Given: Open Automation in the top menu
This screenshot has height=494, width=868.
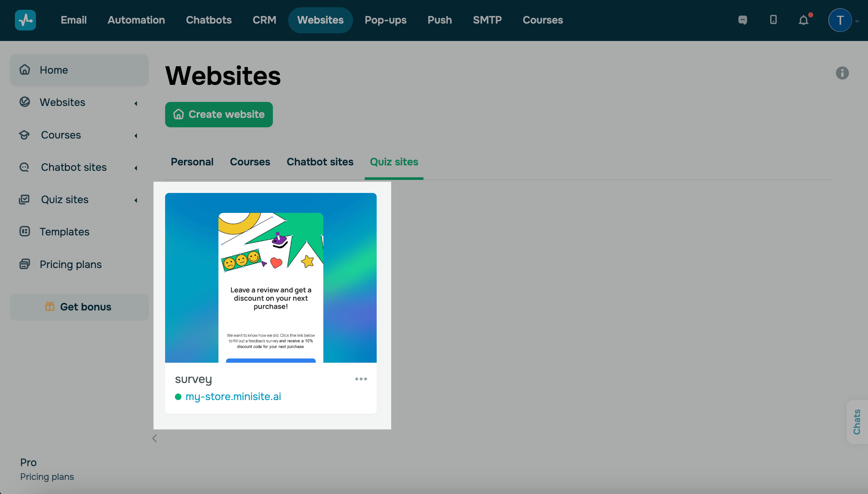Looking at the screenshot, I should [x=136, y=20].
